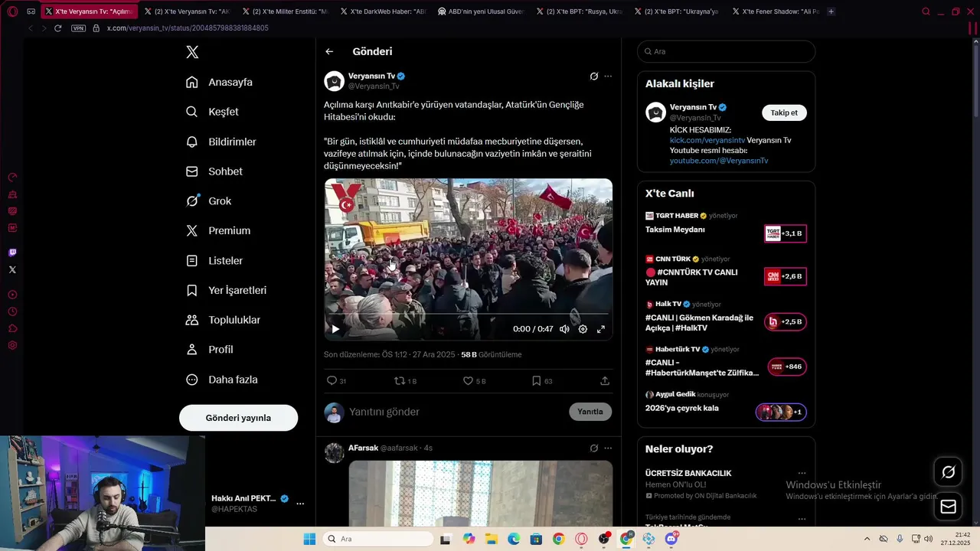Reload the page in Opera

tap(57, 28)
